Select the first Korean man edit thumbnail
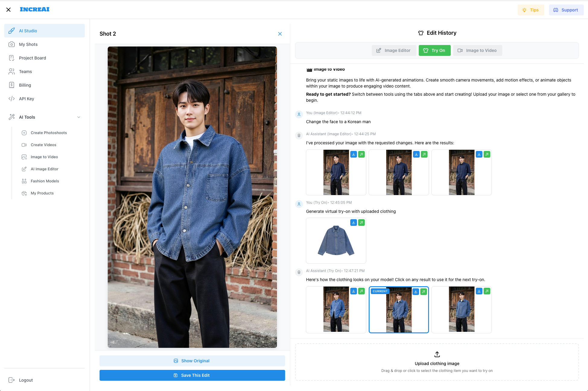This screenshot has width=588, height=391. click(336, 174)
